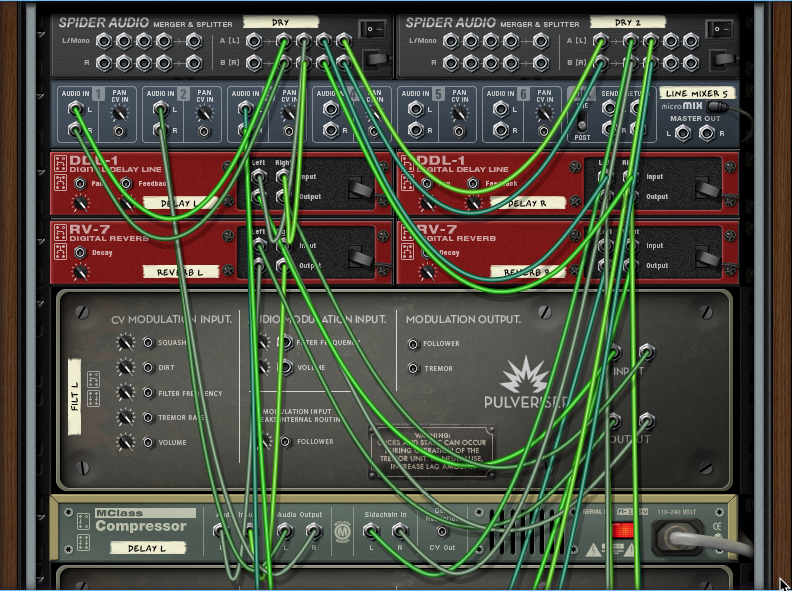Click the REVERB R tape label
Image resolution: width=792 pixels, height=591 pixels.
527,272
